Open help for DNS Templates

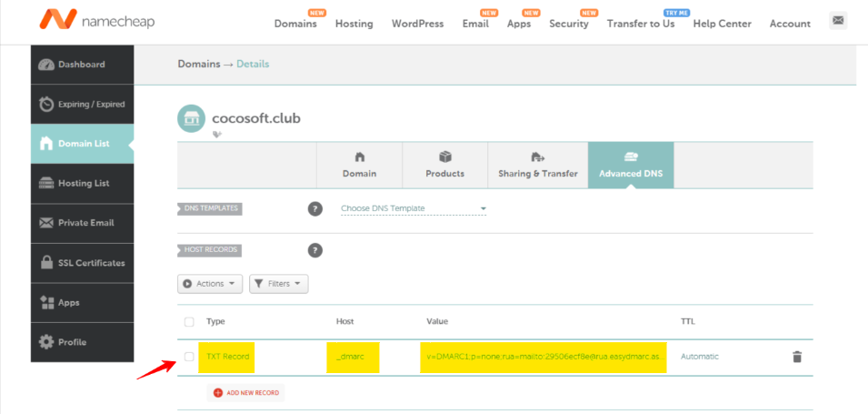click(x=315, y=209)
